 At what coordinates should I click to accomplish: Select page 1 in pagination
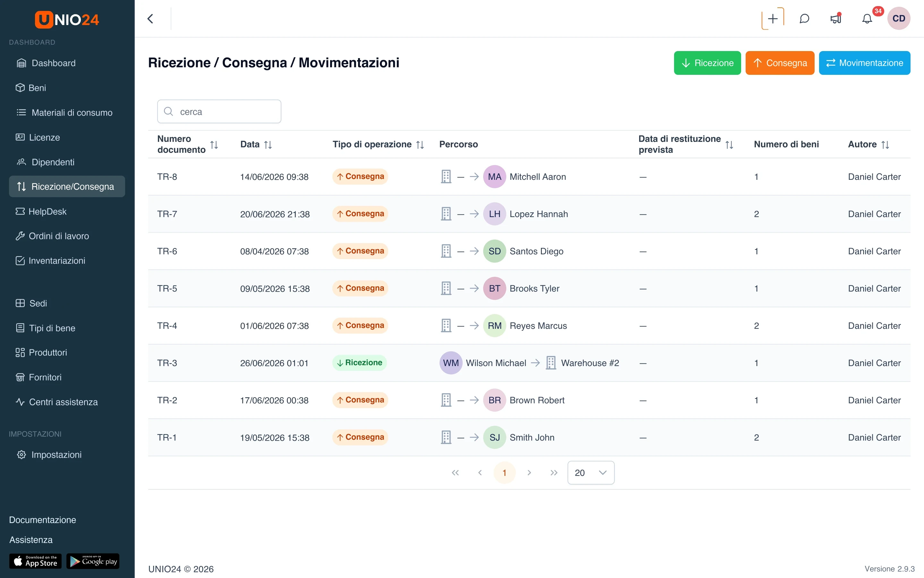pyautogui.click(x=504, y=473)
